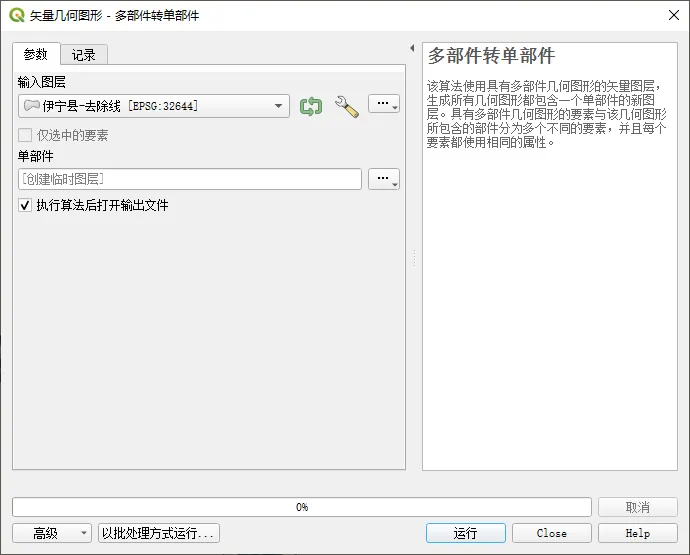This screenshot has height=555, width=690.
Task: Close the dialog using the title bar X
Action: click(x=671, y=14)
